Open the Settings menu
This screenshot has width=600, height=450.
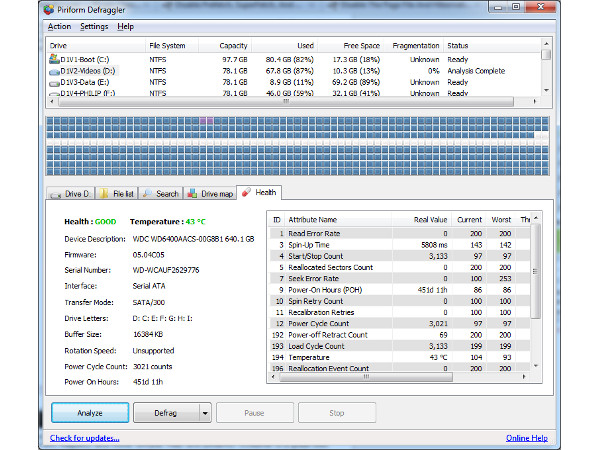(94, 26)
